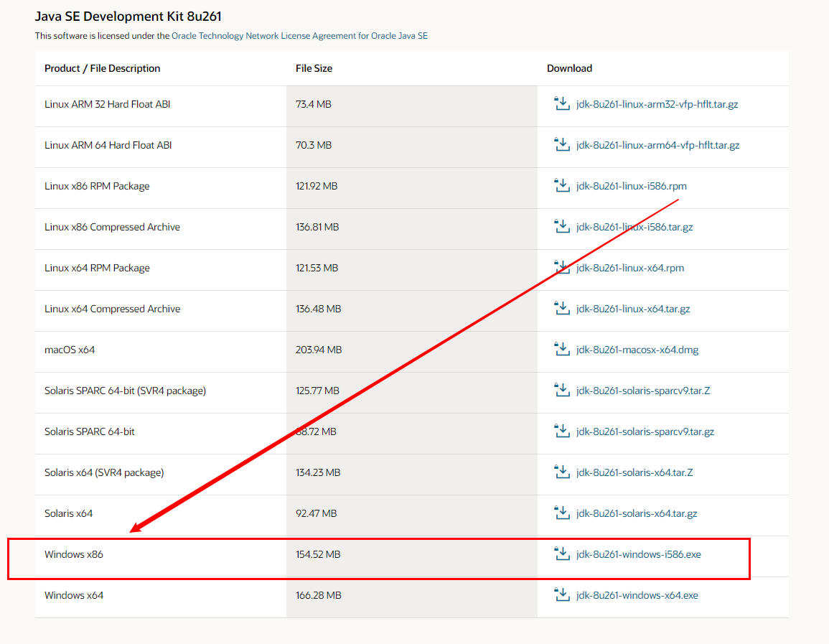Click the 166.28 MB file size
829x644 pixels.
tap(318, 595)
